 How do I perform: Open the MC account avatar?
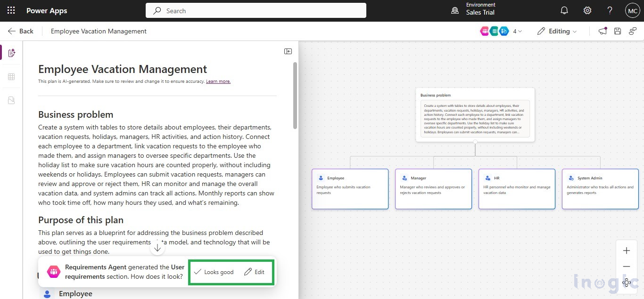click(632, 10)
